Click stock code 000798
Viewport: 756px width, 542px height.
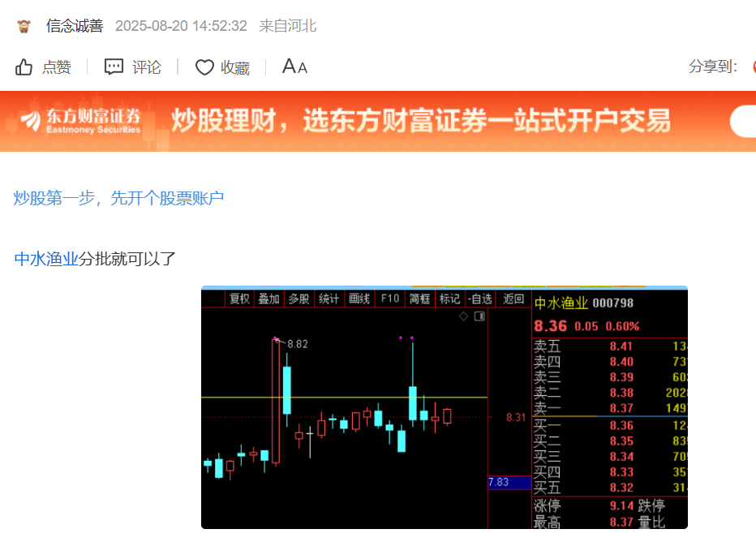pyautogui.click(x=612, y=303)
